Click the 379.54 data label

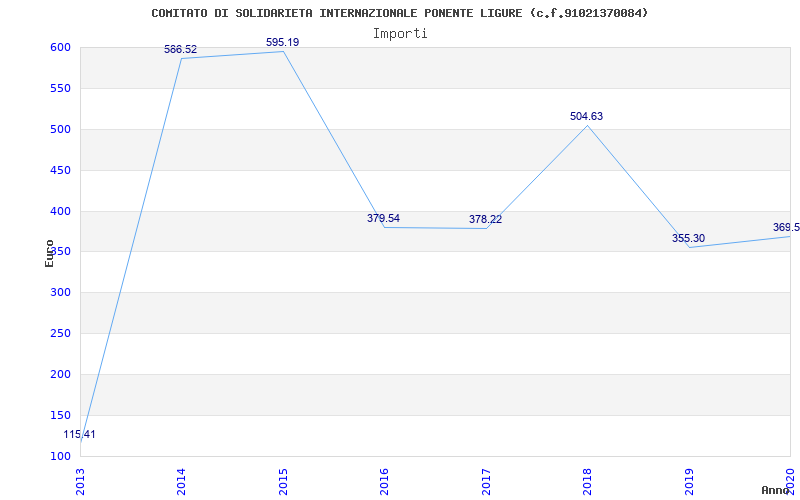(x=384, y=218)
